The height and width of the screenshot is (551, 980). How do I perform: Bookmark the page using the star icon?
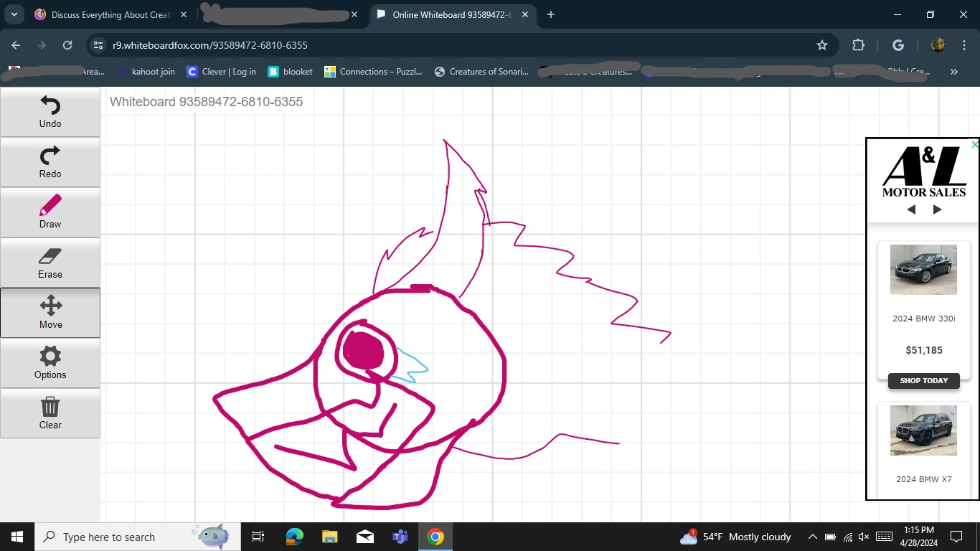[822, 44]
